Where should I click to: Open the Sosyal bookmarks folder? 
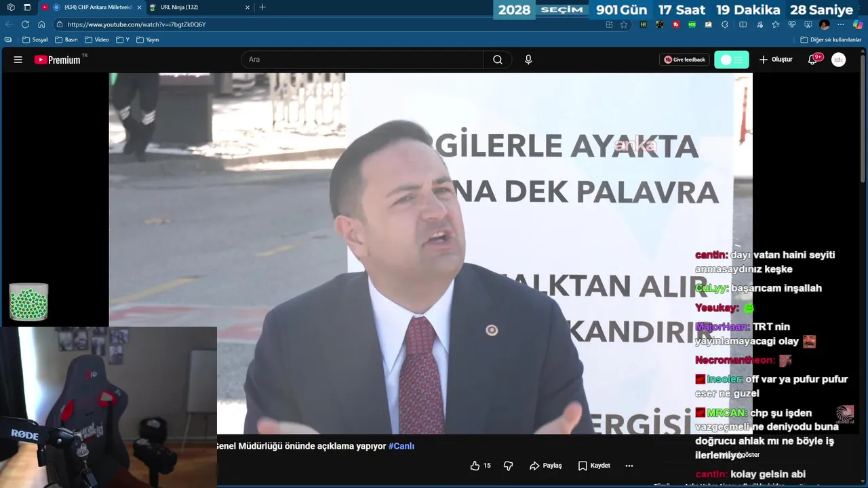35,40
